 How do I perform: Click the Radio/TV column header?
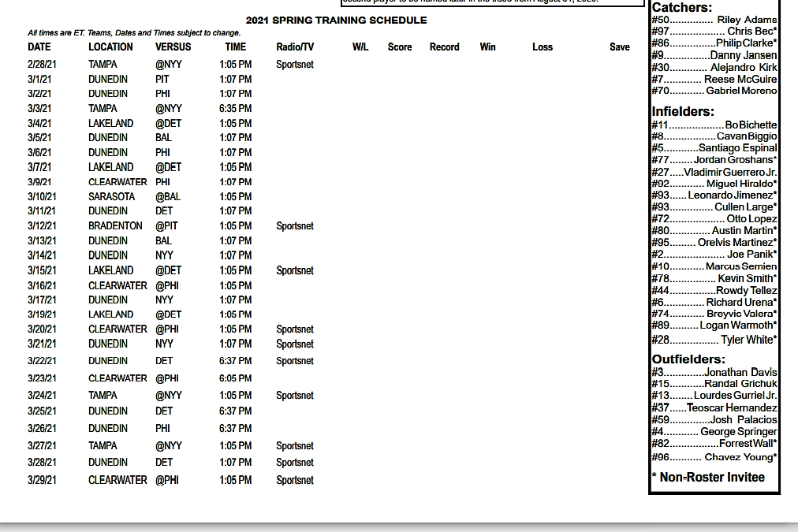click(x=295, y=47)
